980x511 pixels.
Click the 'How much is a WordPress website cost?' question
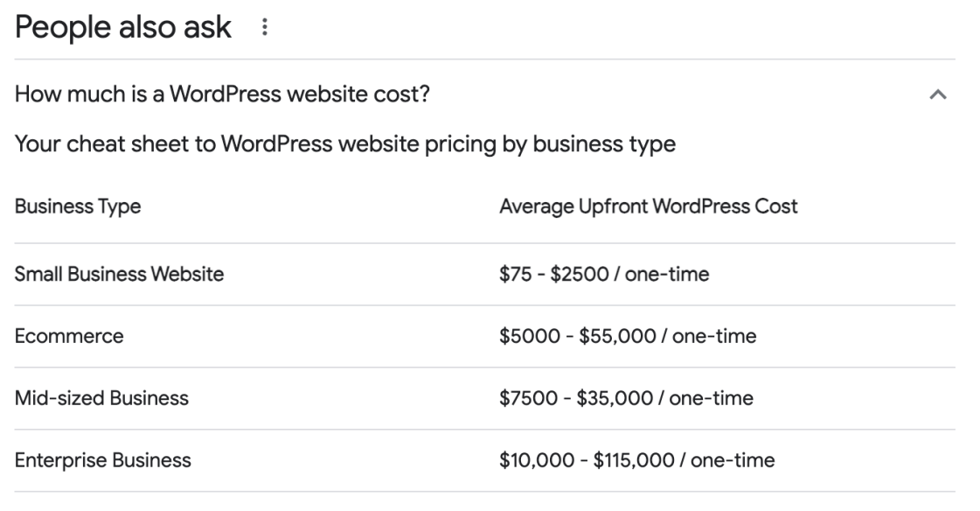coord(222,94)
